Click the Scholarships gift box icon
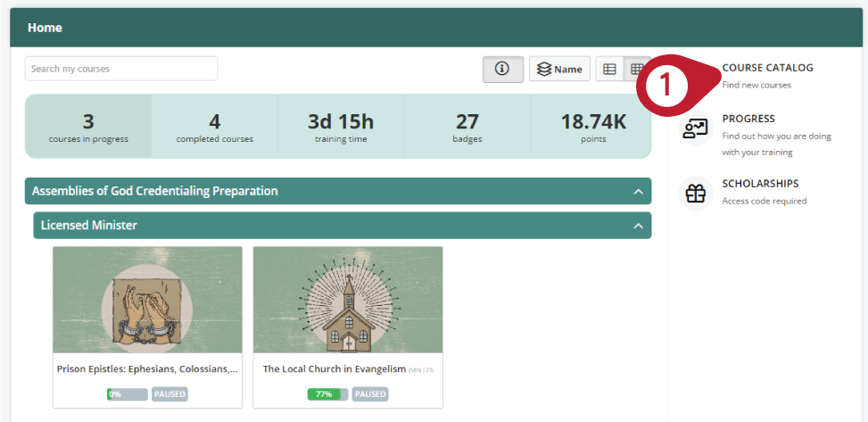 point(695,194)
